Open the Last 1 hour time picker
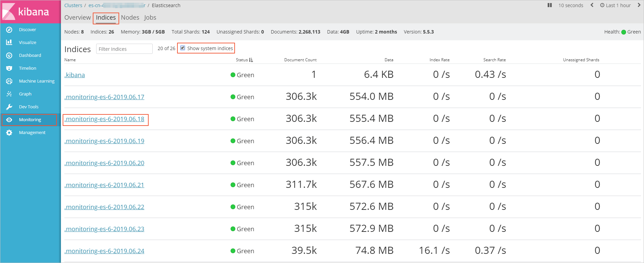This screenshot has width=644, height=263. pos(615,5)
